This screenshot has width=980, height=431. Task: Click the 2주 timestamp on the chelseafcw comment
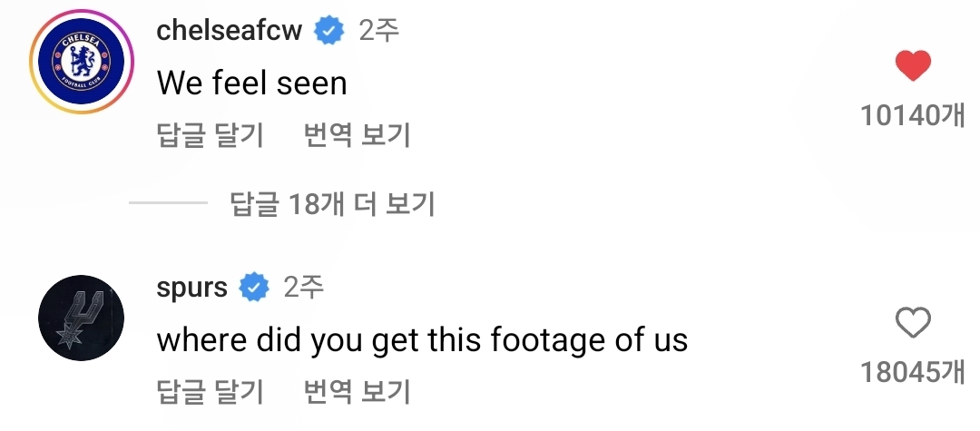pos(378,31)
